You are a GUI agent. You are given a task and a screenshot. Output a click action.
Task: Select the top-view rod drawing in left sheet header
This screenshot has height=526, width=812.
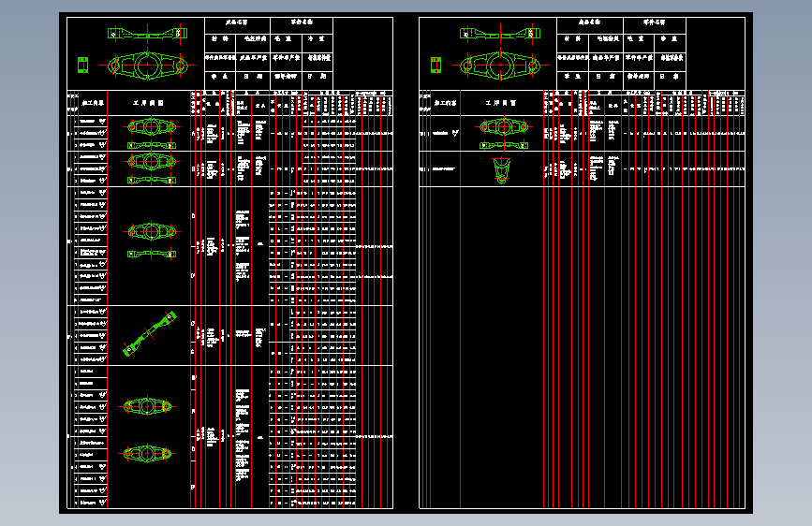148,66
